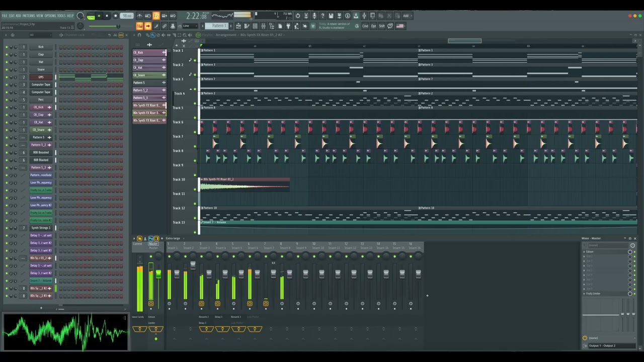The width and height of the screenshot is (644, 362).
Task: Click the Shift modifier button
Action: coord(382,26)
